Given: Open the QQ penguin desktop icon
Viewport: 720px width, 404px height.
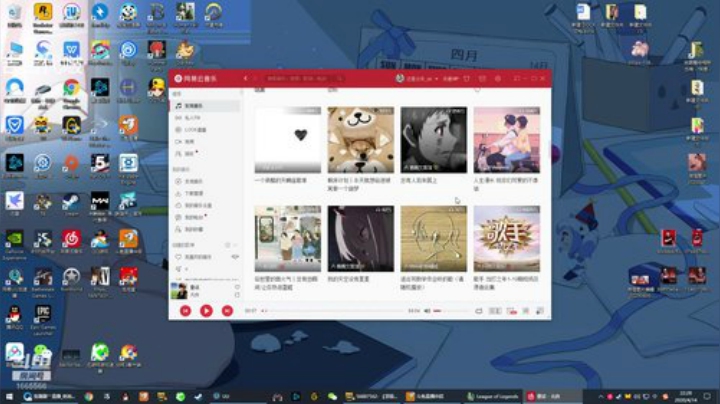Looking at the screenshot, I should coord(14,317).
